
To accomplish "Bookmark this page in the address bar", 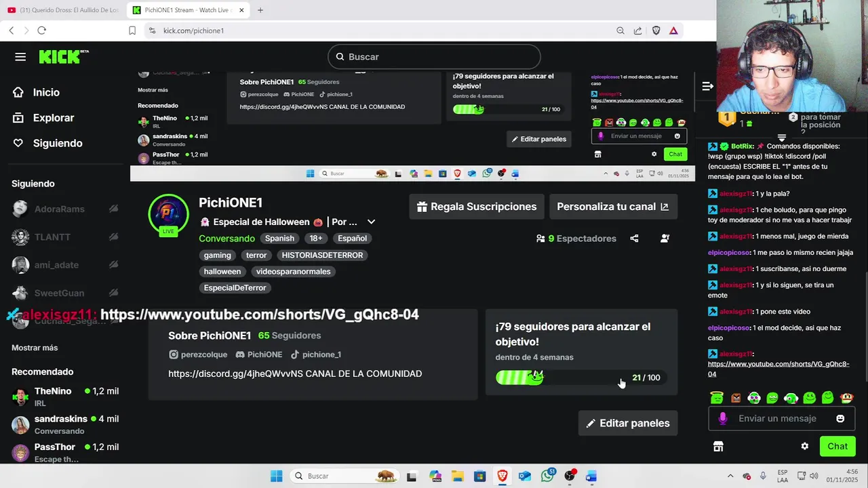I will pos(132,30).
